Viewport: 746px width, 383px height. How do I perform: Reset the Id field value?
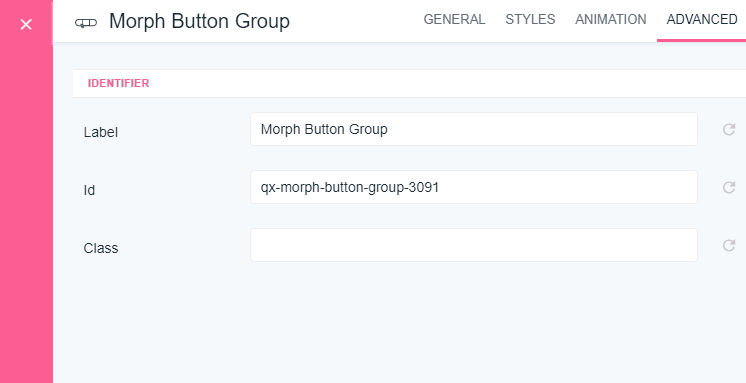pyautogui.click(x=729, y=187)
